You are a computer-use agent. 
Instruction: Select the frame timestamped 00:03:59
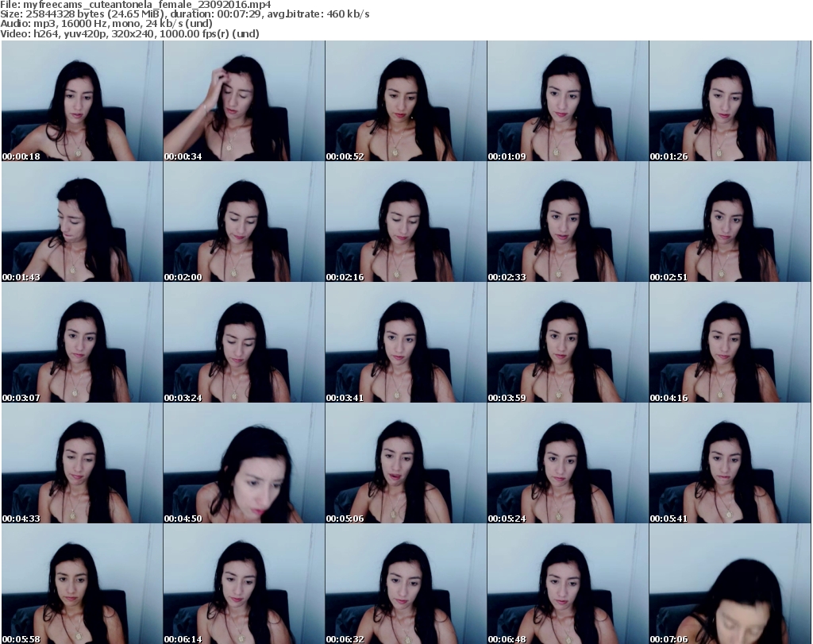568,342
